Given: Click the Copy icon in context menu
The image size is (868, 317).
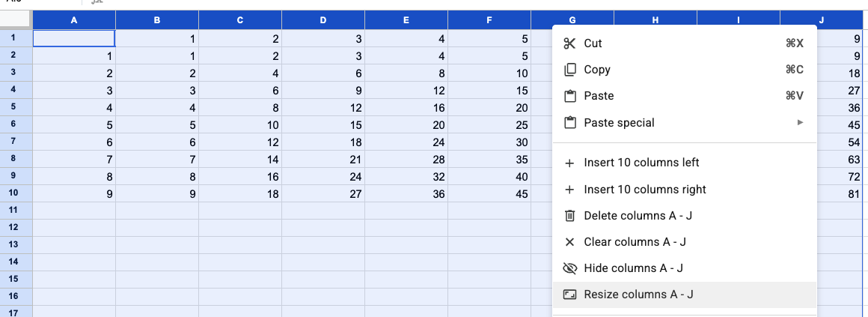Looking at the screenshot, I should pos(570,70).
